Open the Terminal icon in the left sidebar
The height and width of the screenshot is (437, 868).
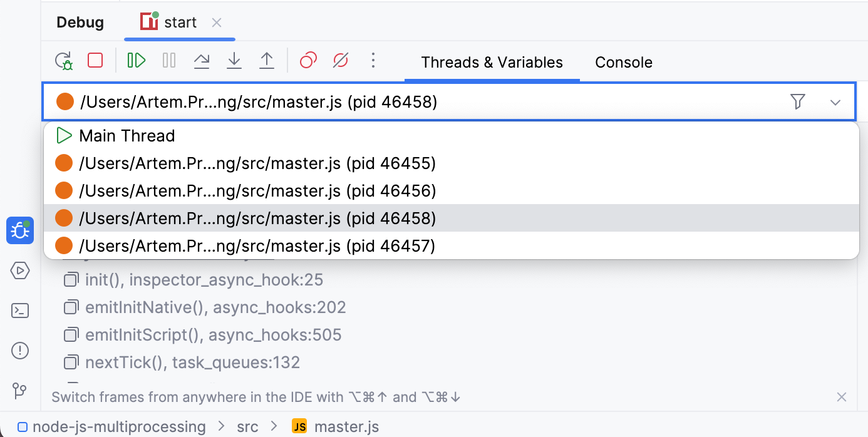[x=19, y=311]
